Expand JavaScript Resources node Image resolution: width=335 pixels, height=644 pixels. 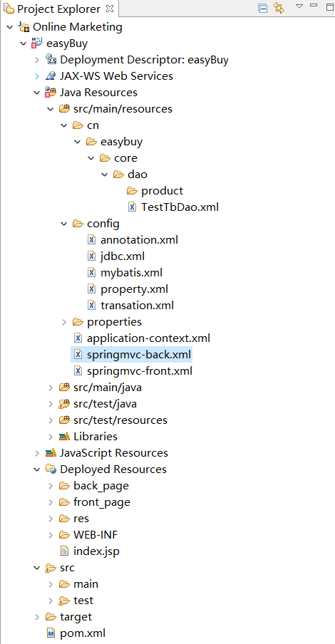[37, 453]
